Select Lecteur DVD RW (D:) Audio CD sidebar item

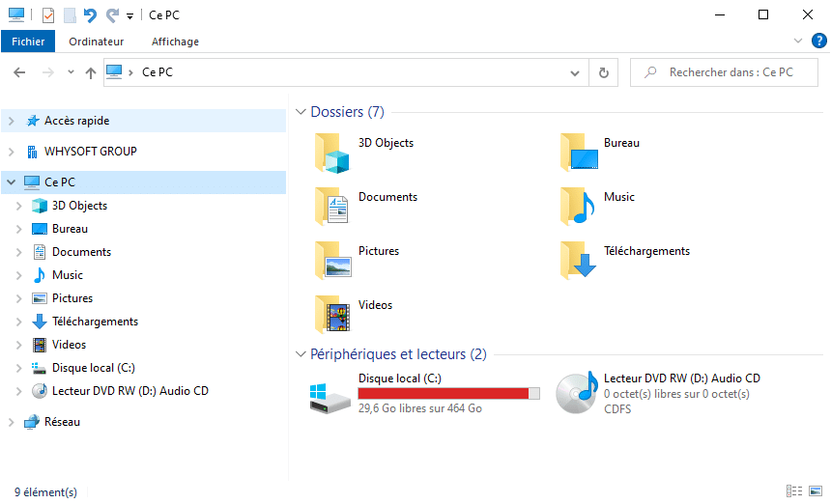pos(129,391)
